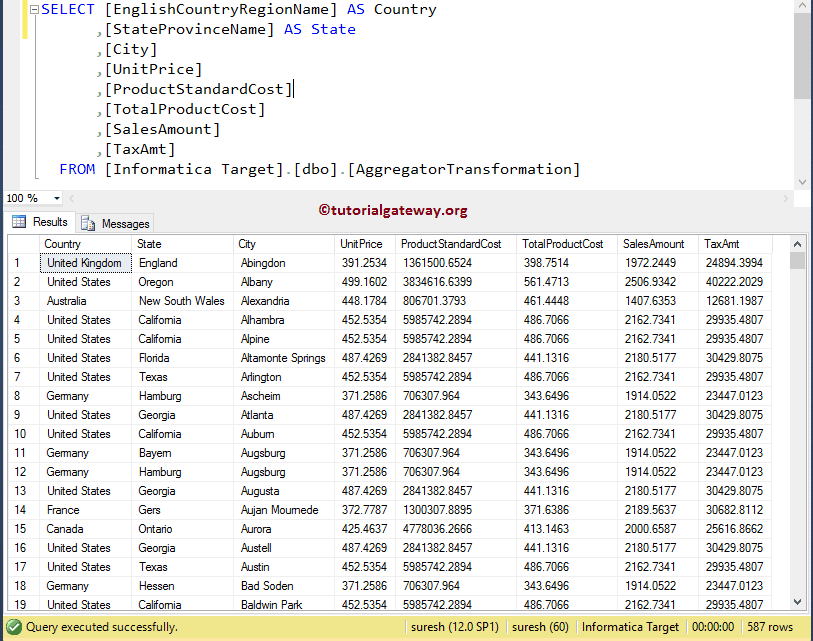
Task: Click the UnitPrice column header
Action: point(361,244)
